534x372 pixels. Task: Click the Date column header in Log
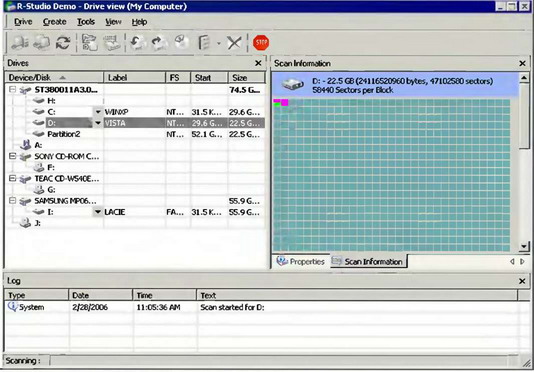(x=100, y=295)
